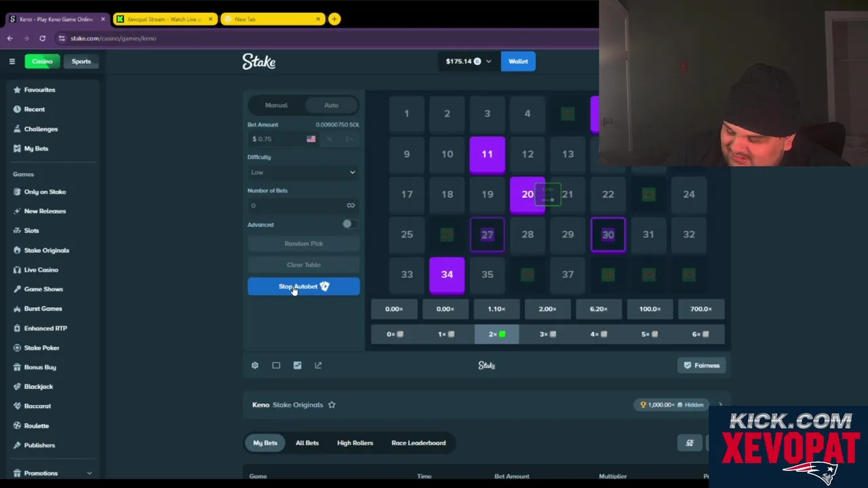Switch to Sports section
This screenshot has height=488, width=868.
(81, 61)
